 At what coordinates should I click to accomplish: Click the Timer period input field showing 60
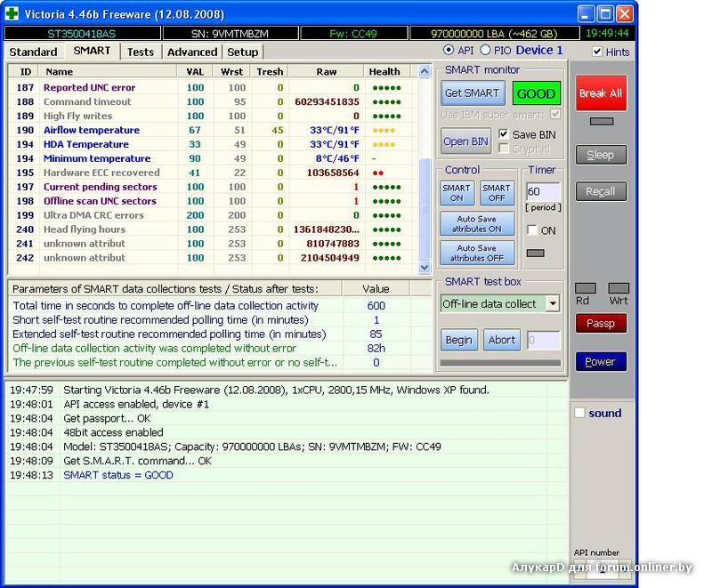(x=543, y=191)
